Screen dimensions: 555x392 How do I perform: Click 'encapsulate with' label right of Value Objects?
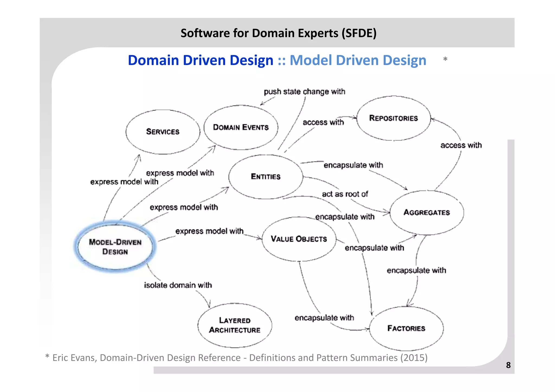374,248
